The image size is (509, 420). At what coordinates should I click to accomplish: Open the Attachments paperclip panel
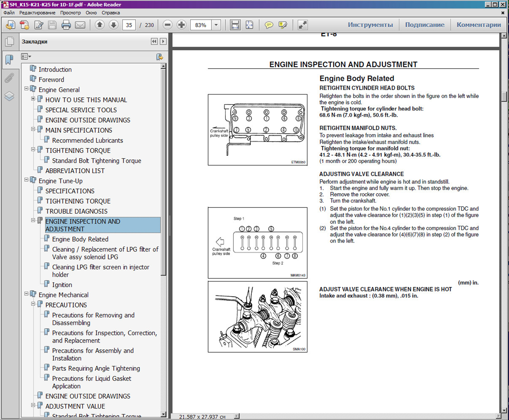pyautogui.click(x=9, y=78)
